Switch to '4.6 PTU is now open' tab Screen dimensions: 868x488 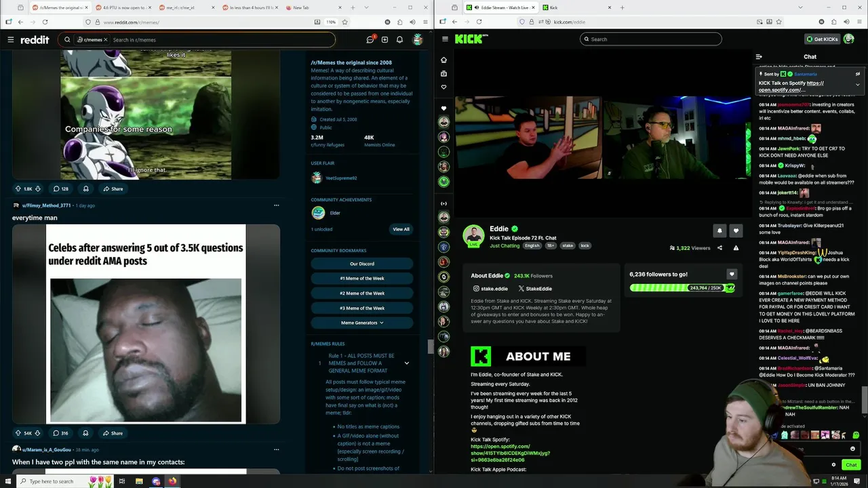(122, 7)
